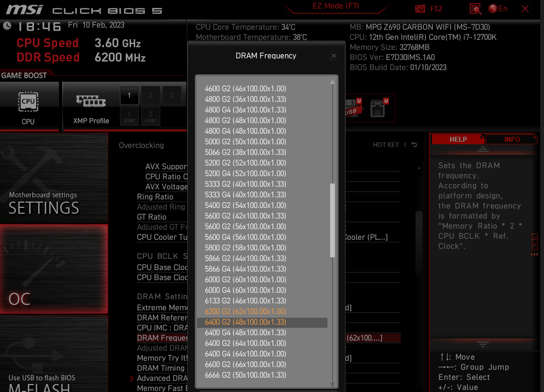Switch to EZ Mode (F7)
The image size is (544, 392).
(x=335, y=6)
